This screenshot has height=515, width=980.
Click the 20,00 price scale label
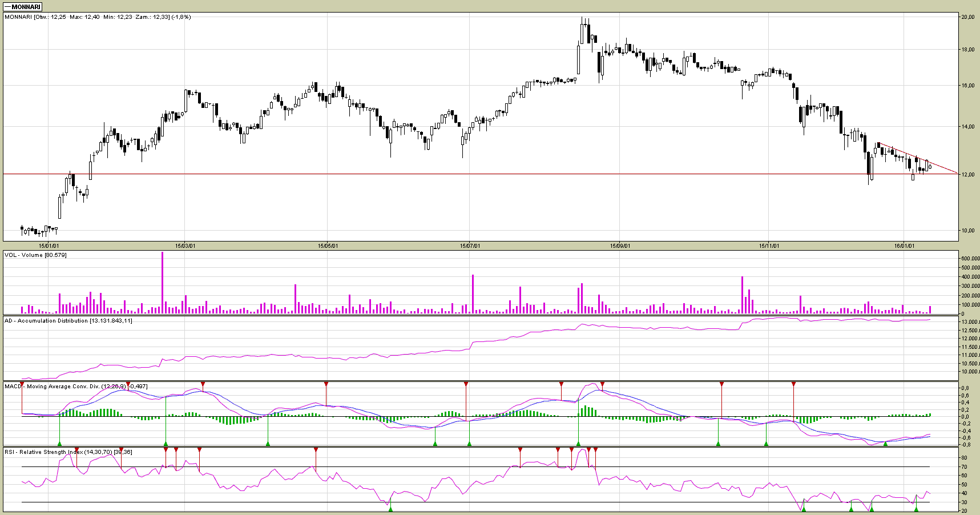click(x=967, y=17)
